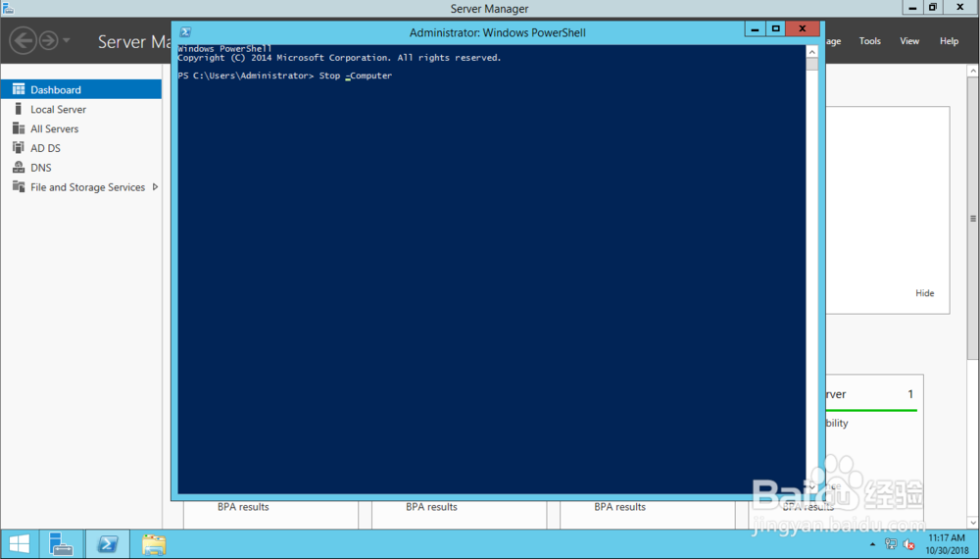Click File and Storage Services icon
This screenshot has height=559, width=980.
click(19, 186)
